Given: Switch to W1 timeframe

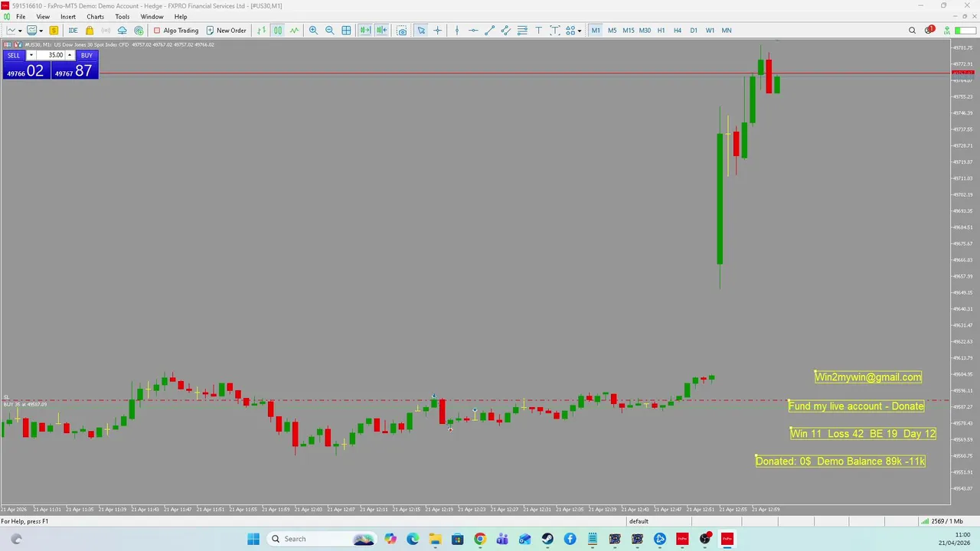Looking at the screenshot, I should [710, 31].
